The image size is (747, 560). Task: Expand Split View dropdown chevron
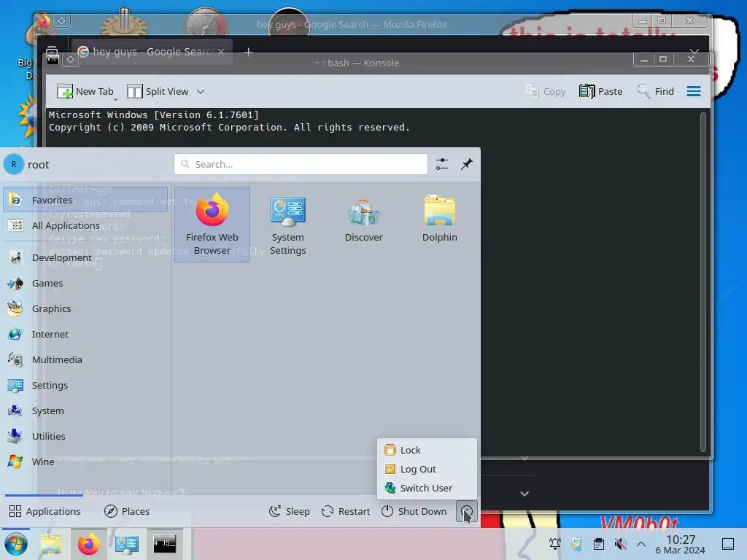point(201,91)
